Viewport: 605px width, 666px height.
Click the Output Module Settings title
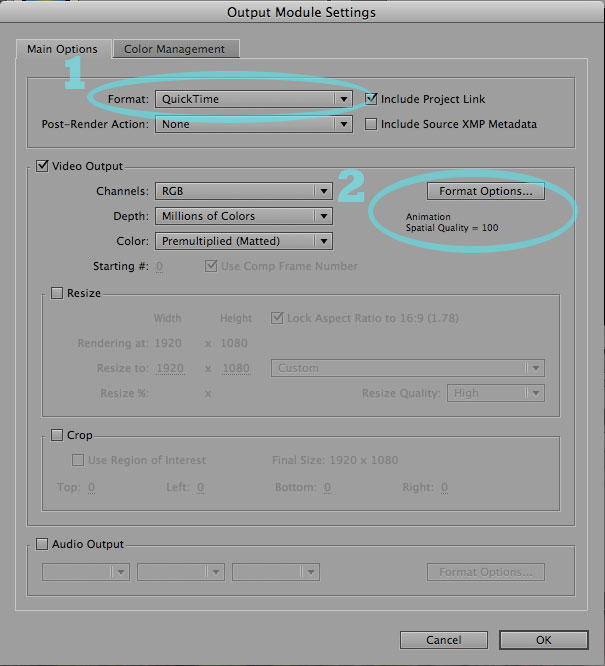tap(301, 12)
